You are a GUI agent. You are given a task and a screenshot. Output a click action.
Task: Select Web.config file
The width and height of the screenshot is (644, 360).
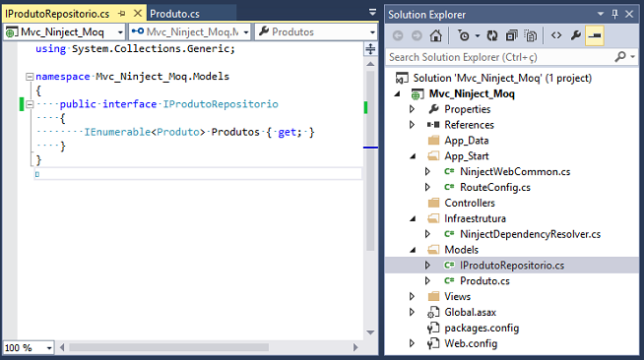point(471,343)
